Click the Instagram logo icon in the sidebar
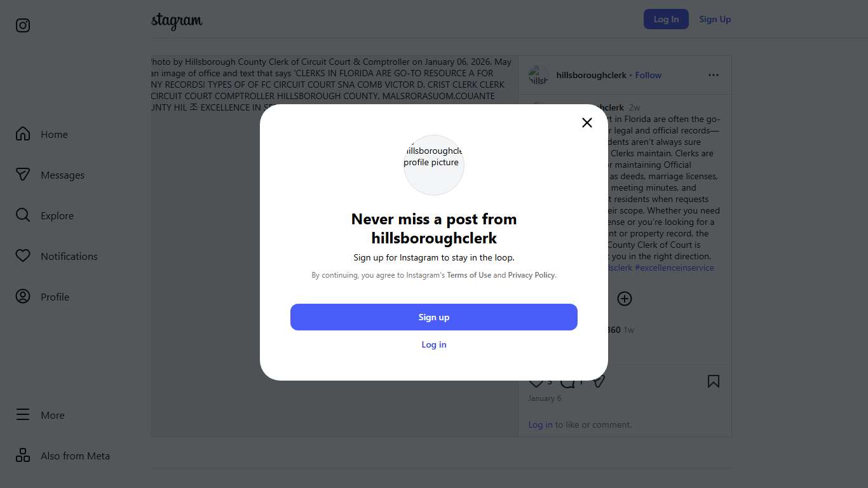868x488 pixels. [23, 25]
